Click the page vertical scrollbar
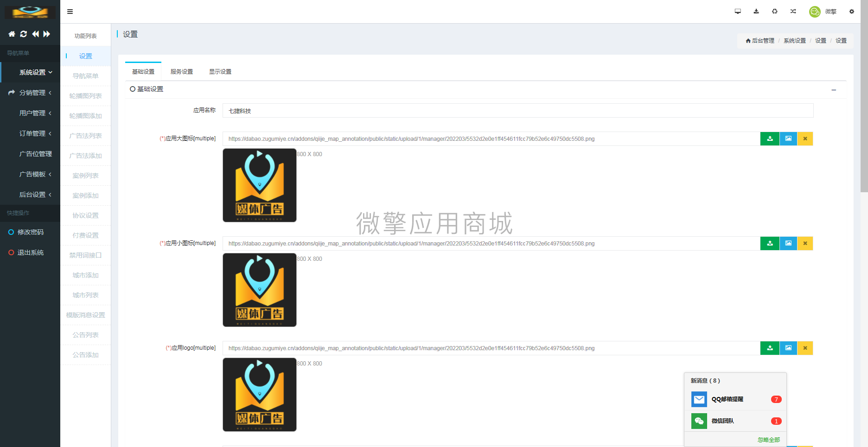Image resolution: width=868 pixels, height=447 pixels. point(864,96)
